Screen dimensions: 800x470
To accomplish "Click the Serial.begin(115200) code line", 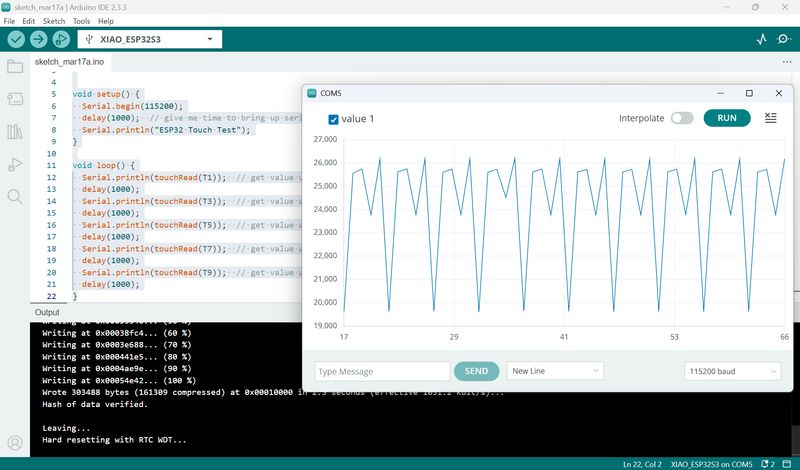I will (132, 106).
